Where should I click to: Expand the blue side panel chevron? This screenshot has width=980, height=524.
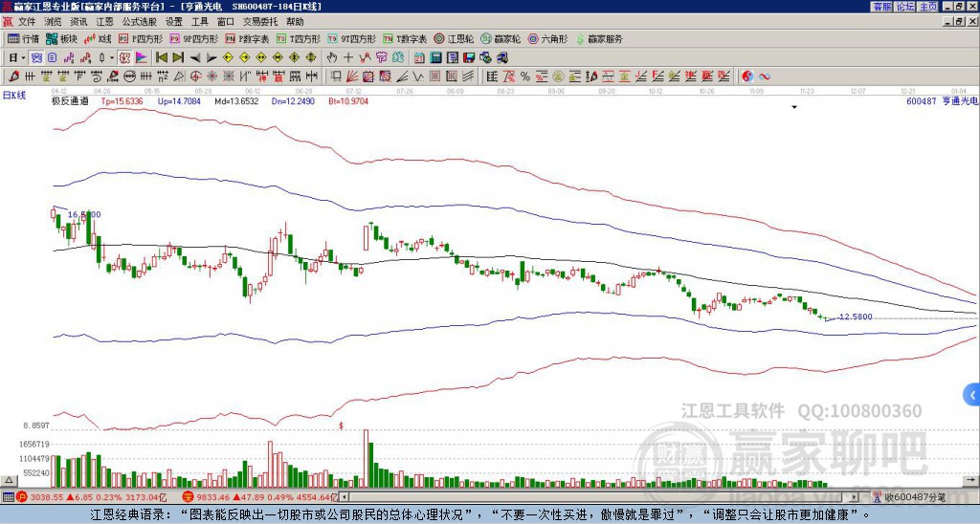972,395
